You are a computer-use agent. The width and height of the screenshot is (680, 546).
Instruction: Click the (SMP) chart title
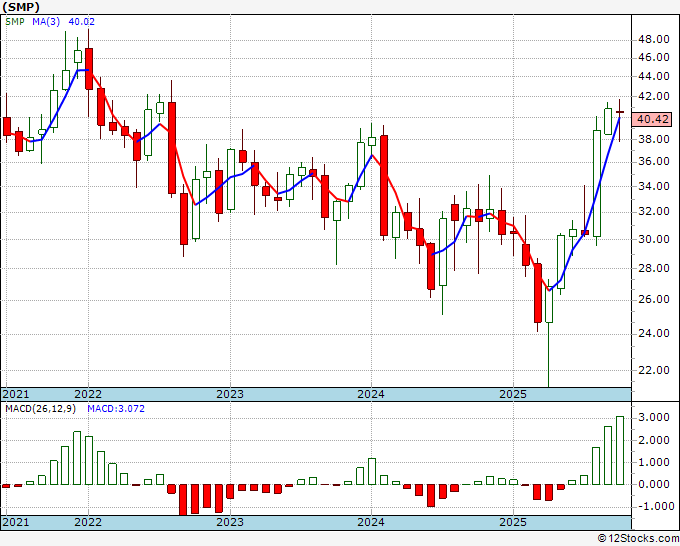21,7
